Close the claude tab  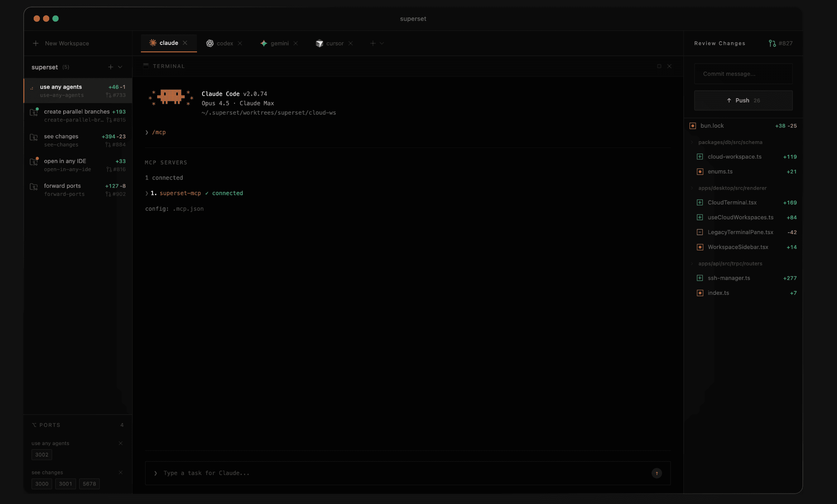[x=185, y=43]
